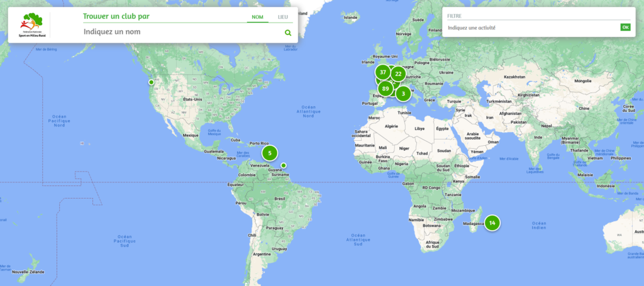Viewport: 644px width, 286px height.
Task: Click the OK filter button
Action: tap(625, 28)
